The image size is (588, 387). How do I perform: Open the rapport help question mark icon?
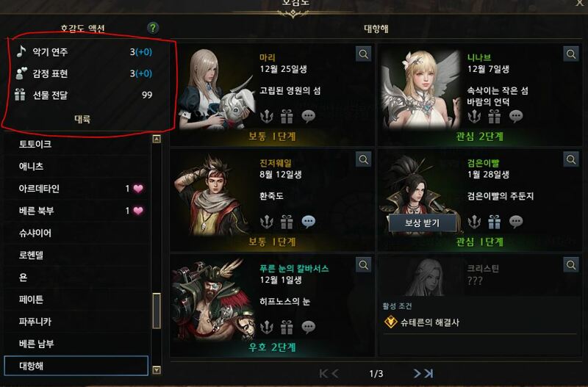tap(153, 28)
